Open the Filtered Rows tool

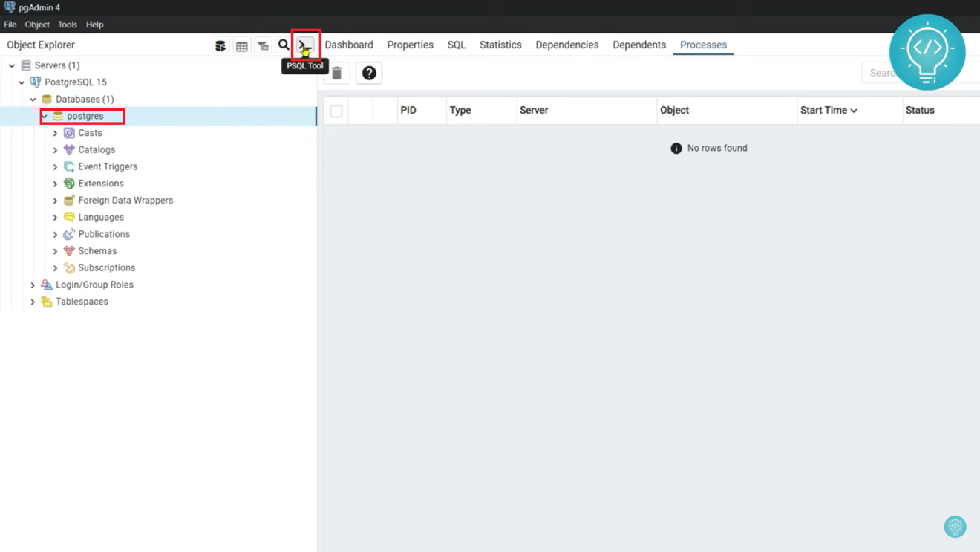pos(263,45)
